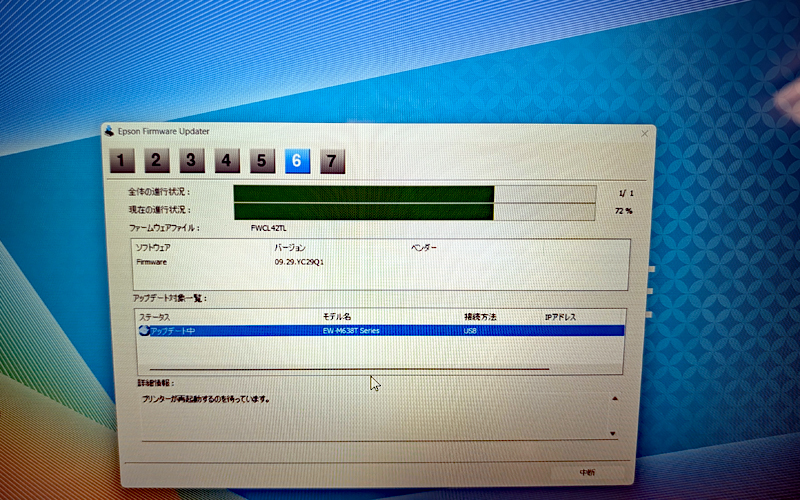Click the FWCL42TL firmware file name

point(268,228)
